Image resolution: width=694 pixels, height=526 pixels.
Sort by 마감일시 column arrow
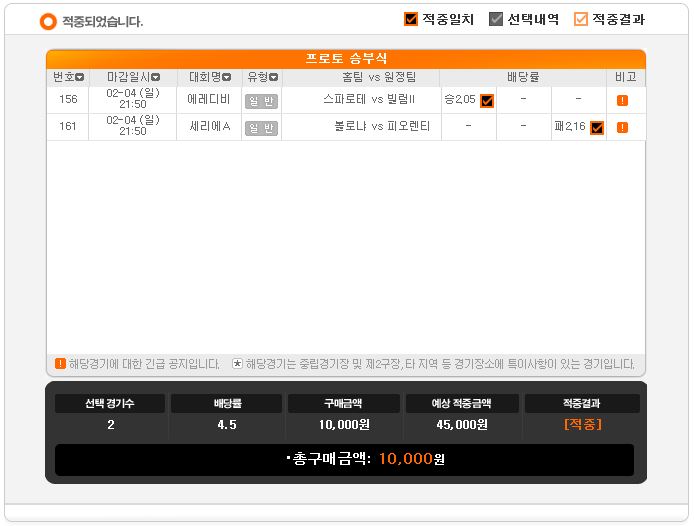pyautogui.click(x=155, y=77)
